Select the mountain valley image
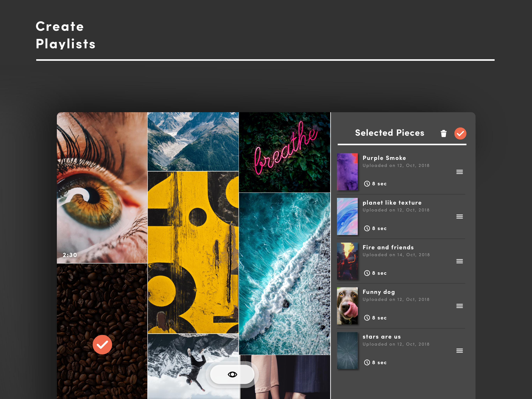The image size is (532, 399). (x=193, y=141)
